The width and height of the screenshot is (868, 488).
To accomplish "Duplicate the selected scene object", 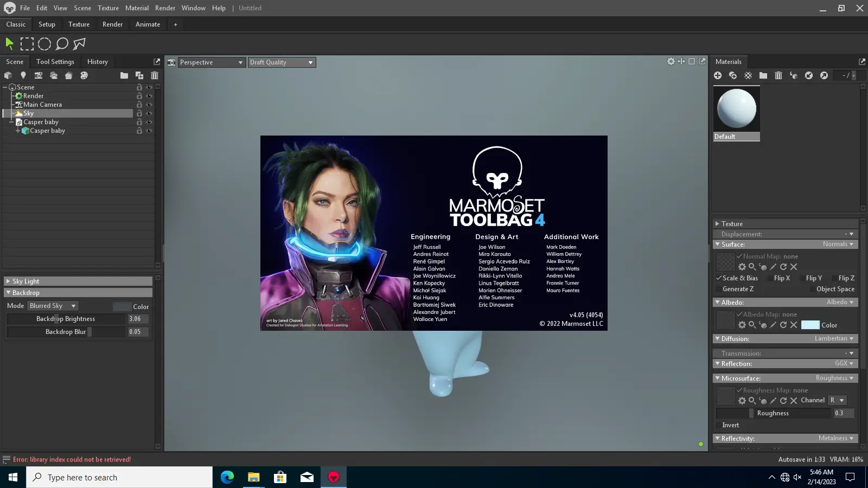I will [x=139, y=75].
